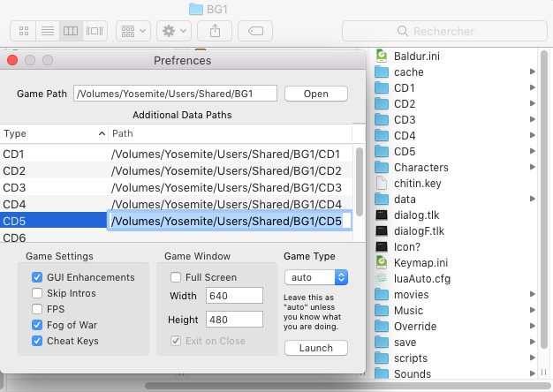Image resolution: width=553 pixels, height=392 pixels.
Task: Click the Open button next to Game Path
Action: pyautogui.click(x=316, y=94)
